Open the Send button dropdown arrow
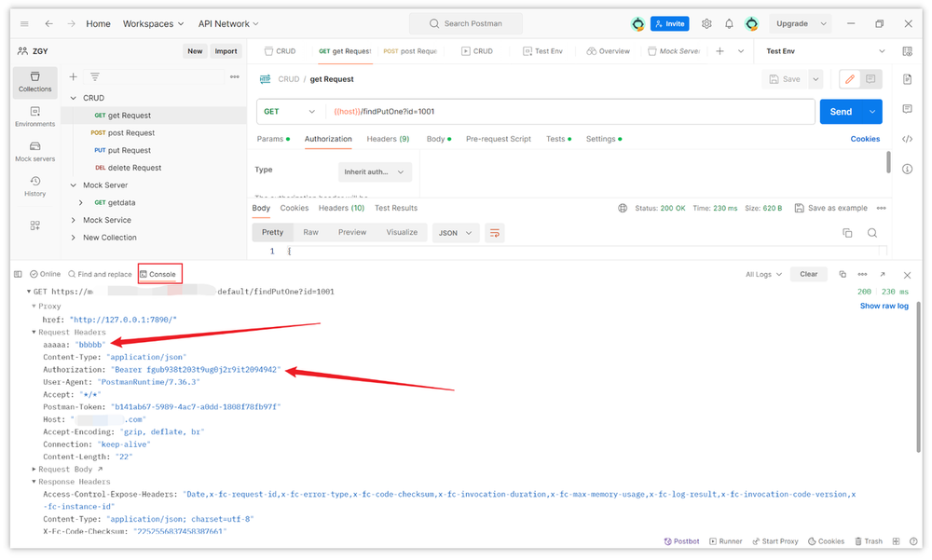Screen dimensions: 932x560 pos(872,112)
